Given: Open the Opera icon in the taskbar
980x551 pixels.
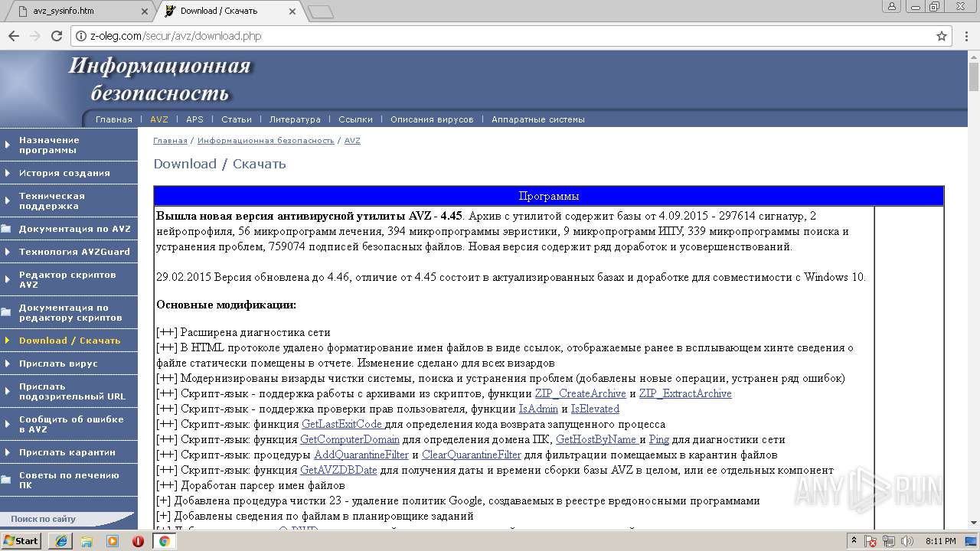Looking at the screenshot, I should tap(138, 541).
